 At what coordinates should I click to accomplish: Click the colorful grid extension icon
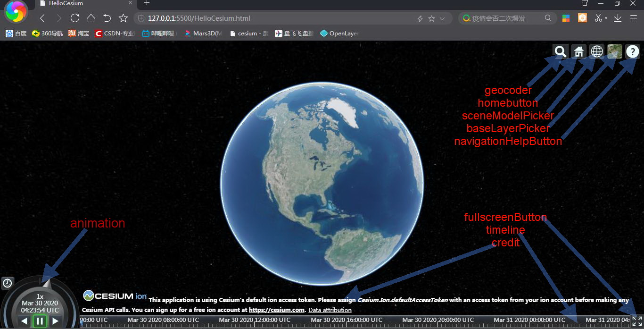[x=566, y=18]
